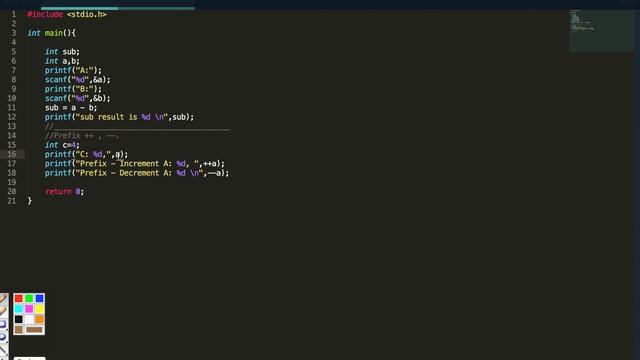640x360 pixels.
Task: Click the '#include <stdio.h>' line
Action: point(67,14)
